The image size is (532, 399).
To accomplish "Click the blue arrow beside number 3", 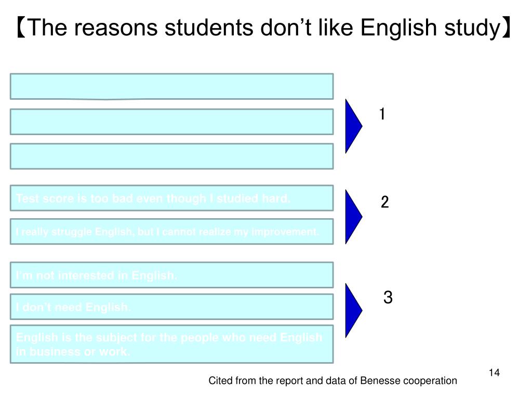I will (x=353, y=311).
